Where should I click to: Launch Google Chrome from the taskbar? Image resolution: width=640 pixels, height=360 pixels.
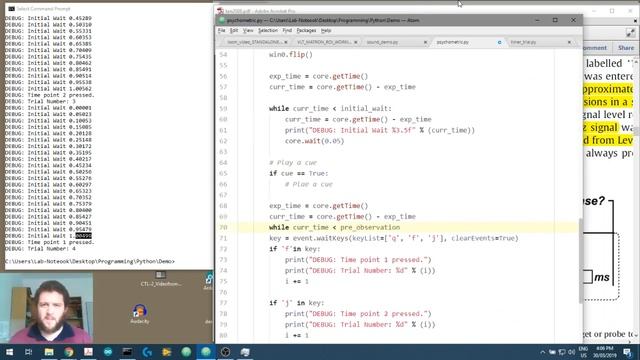pos(69,352)
